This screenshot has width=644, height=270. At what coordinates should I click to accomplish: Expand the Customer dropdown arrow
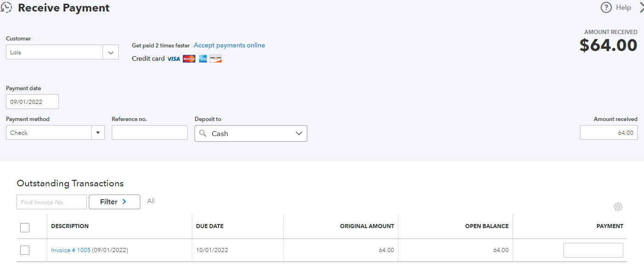(x=110, y=52)
